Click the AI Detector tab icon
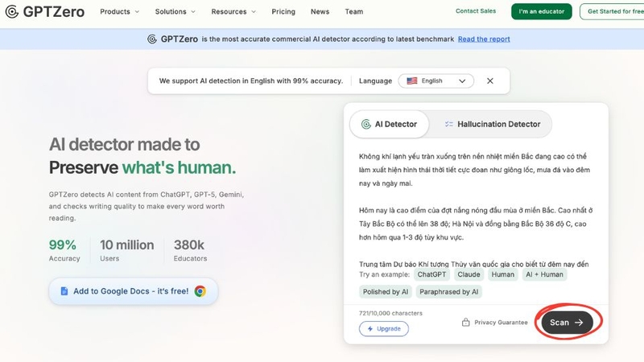The height and width of the screenshot is (362, 644). (x=366, y=124)
